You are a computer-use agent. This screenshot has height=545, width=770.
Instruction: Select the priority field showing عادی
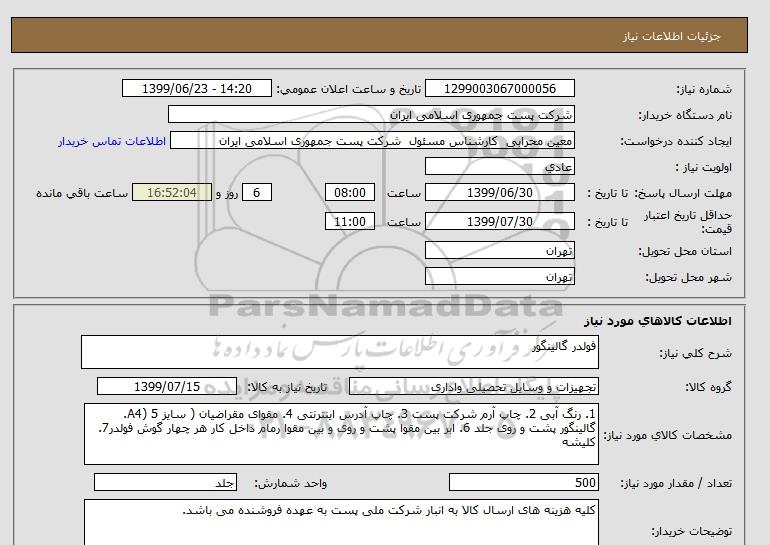(499, 166)
